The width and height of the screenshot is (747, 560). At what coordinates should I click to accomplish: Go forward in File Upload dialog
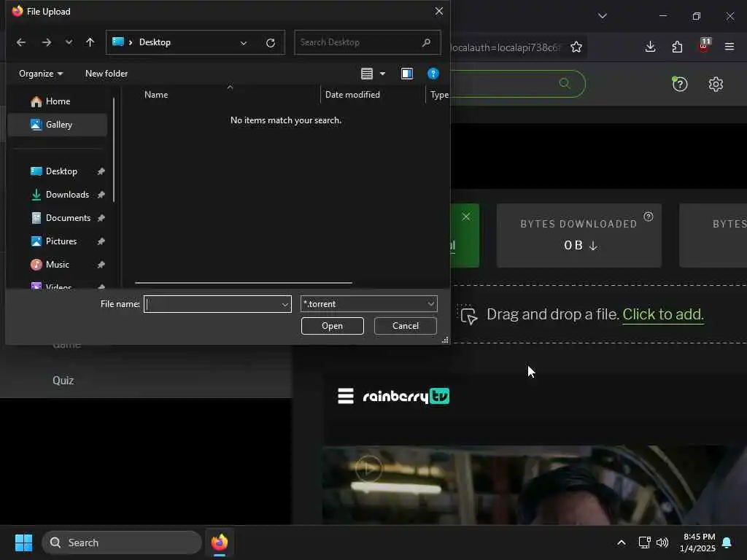[46, 42]
